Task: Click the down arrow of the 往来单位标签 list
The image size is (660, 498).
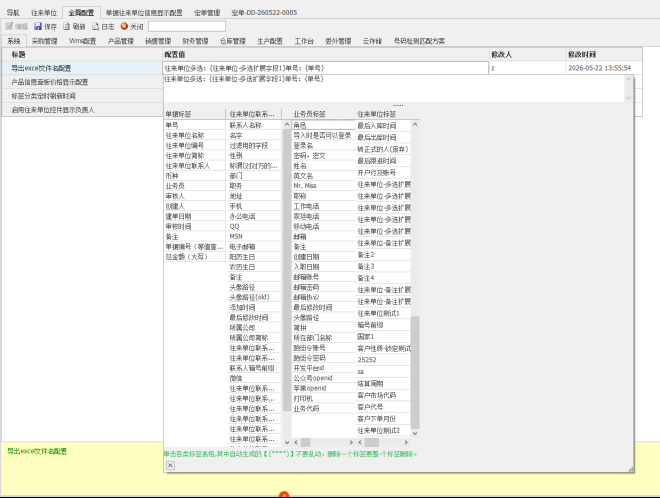Action: [415, 433]
